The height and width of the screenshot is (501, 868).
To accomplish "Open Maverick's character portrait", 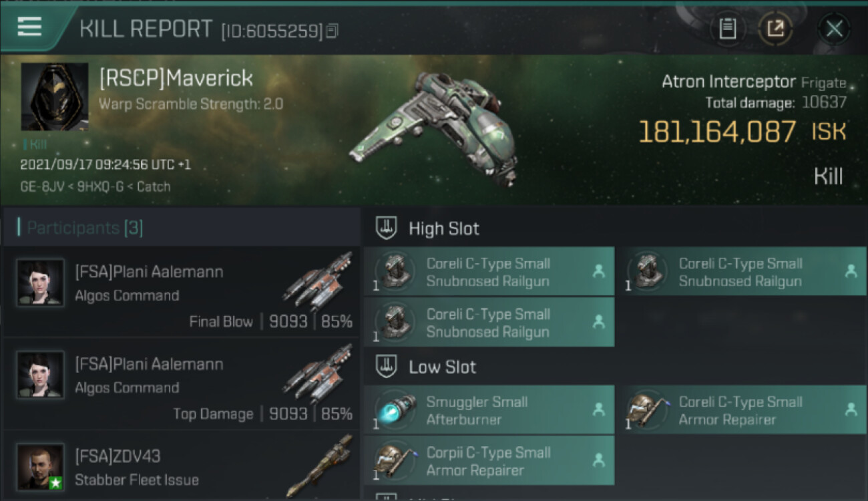I will [55, 97].
